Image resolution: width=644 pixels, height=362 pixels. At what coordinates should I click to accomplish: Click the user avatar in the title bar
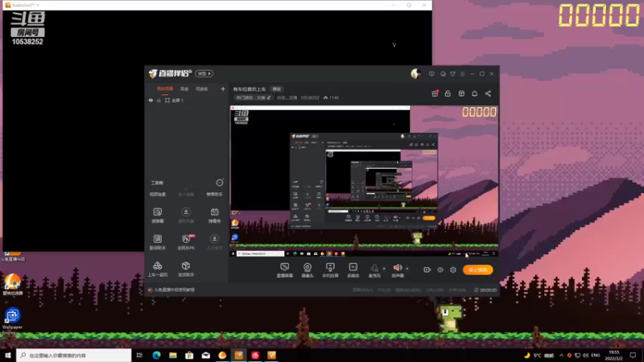tap(415, 73)
